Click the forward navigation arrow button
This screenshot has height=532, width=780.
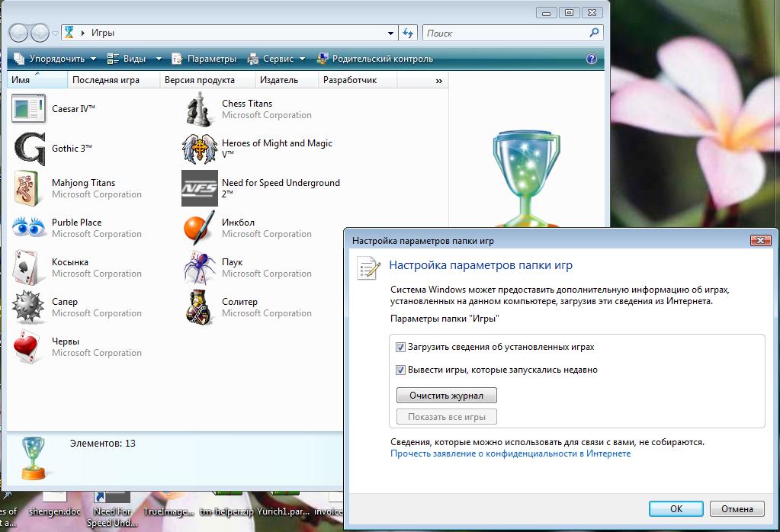pos(40,34)
